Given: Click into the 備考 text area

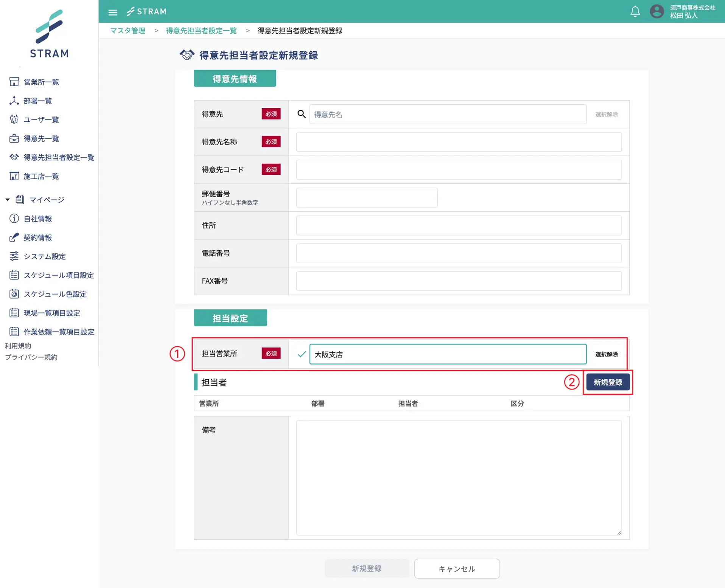Looking at the screenshot, I should (x=458, y=478).
